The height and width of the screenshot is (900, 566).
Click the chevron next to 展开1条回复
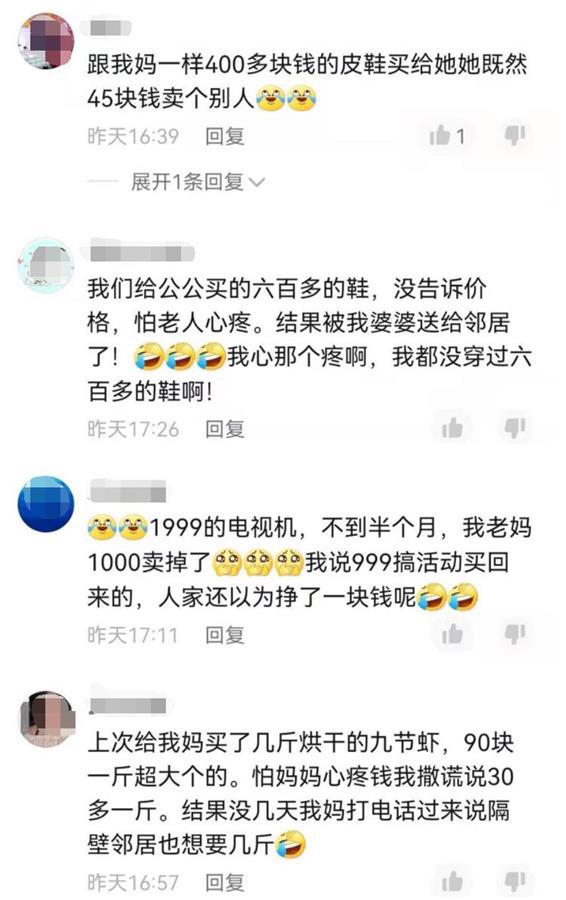(257, 183)
